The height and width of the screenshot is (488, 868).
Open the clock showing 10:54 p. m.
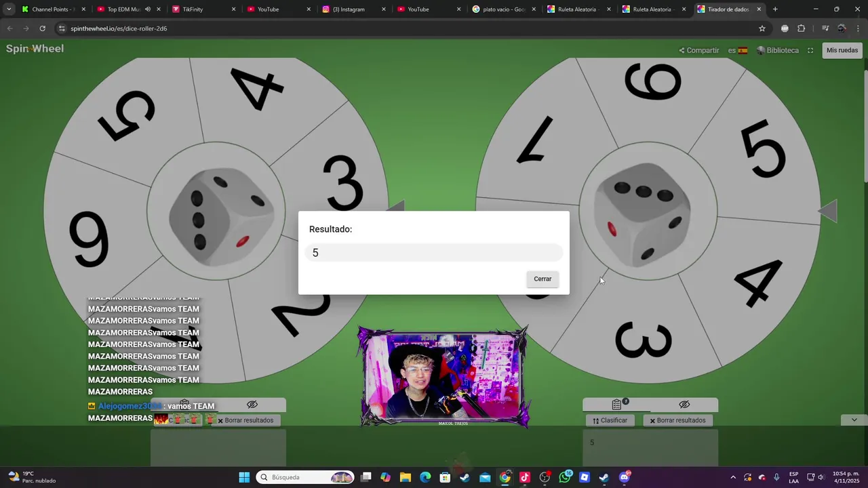click(846, 477)
